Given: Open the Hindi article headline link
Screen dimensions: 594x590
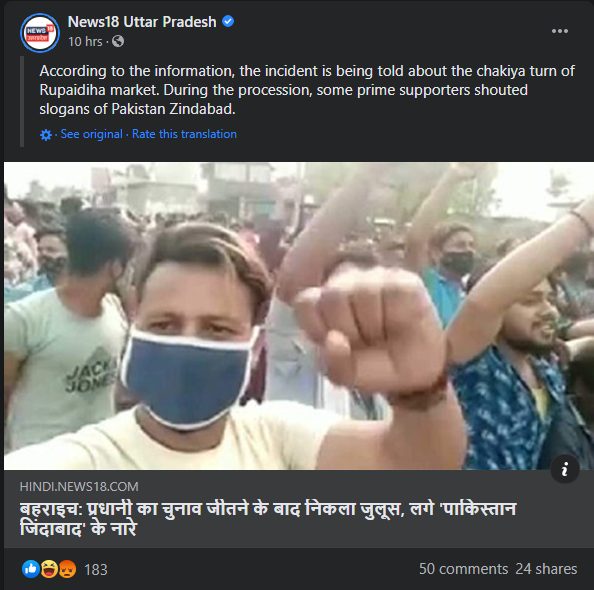Looking at the screenshot, I should [268, 518].
